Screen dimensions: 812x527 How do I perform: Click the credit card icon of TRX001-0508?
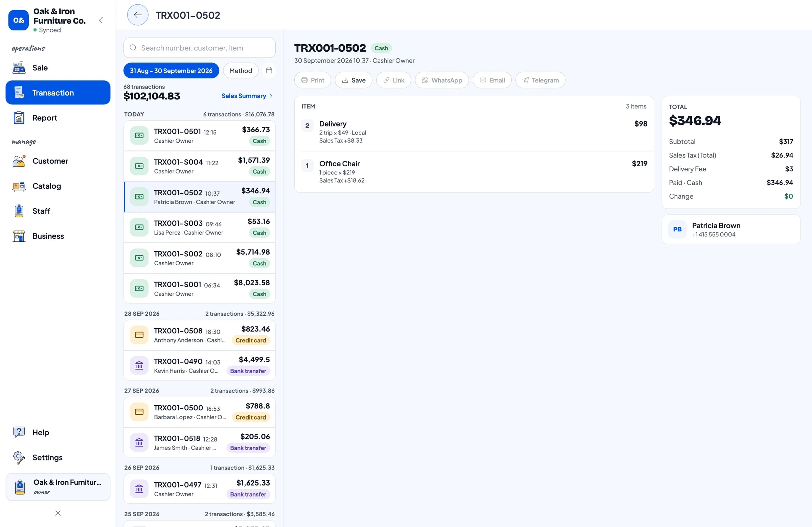click(x=139, y=335)
